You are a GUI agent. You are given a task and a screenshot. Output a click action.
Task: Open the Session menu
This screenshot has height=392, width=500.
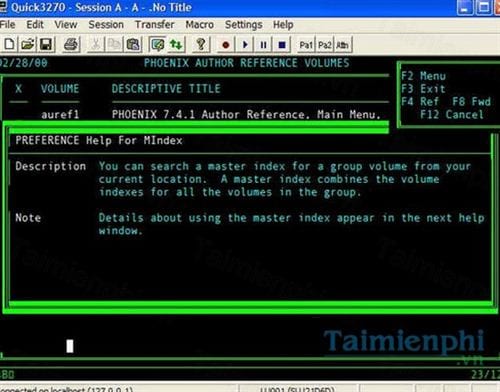[x=106, y=25]
